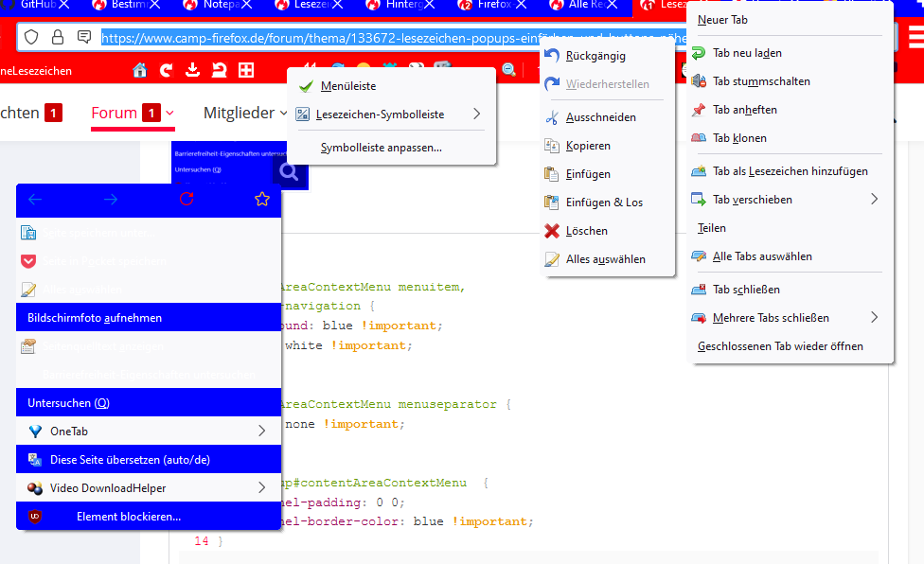Click the zoom magnifier icon in the red toolbar

pyautogui.click(x=508, y=70)
